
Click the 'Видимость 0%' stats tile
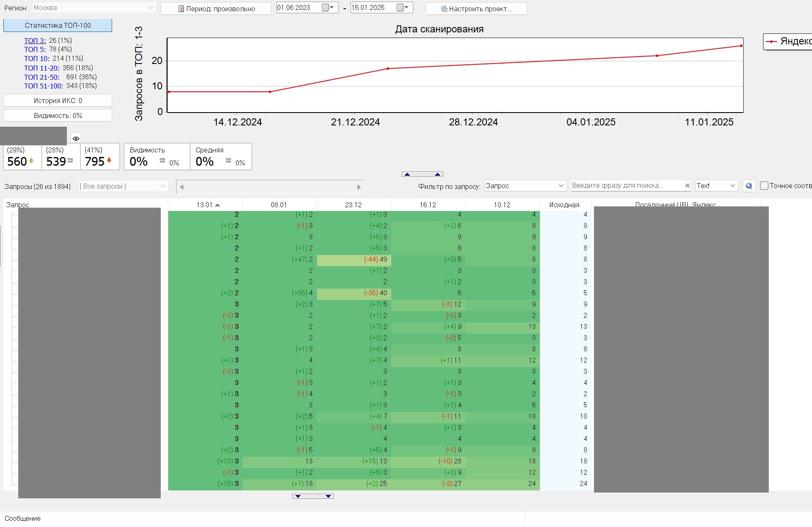point(157,157)
